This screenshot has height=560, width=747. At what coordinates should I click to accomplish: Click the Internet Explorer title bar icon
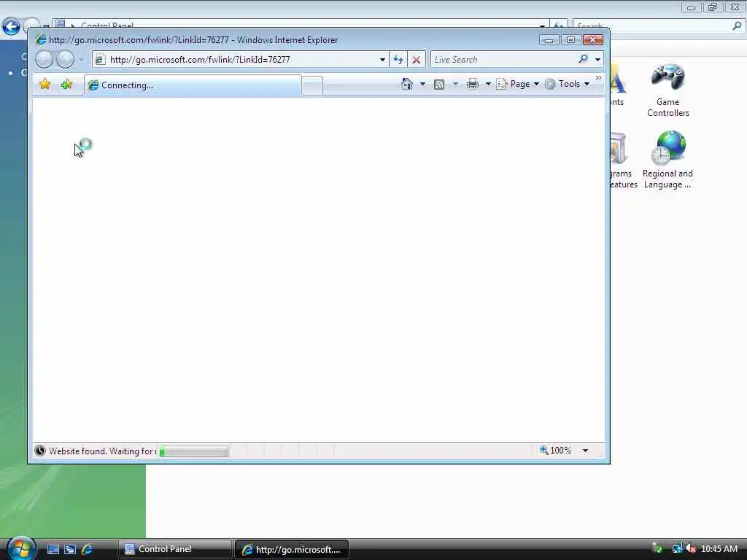coord(41,40)
